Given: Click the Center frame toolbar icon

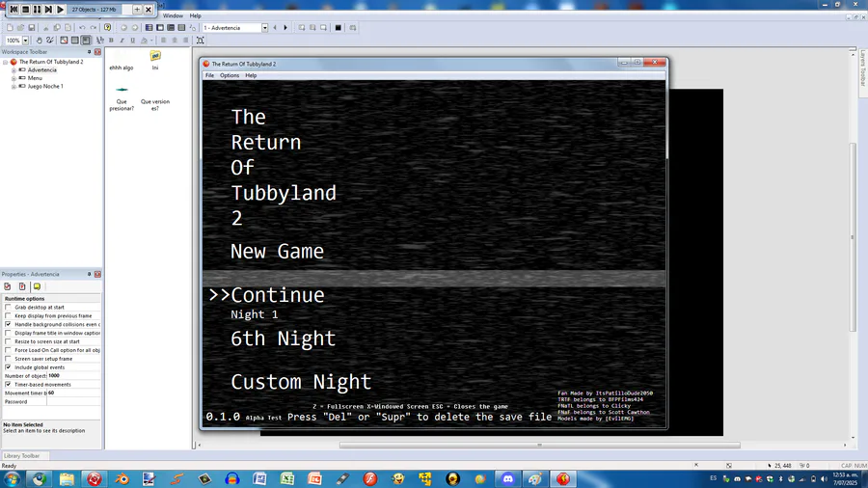Looking at the screenshot, I should click(x=201, y=41).
